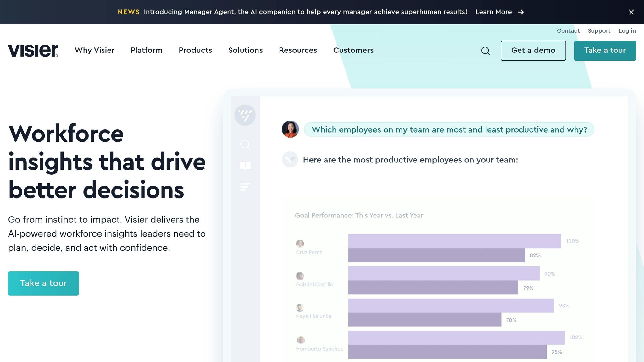Click the sidebar bar list icon
Screen dimensions: 644x362
tap(245, 187)
